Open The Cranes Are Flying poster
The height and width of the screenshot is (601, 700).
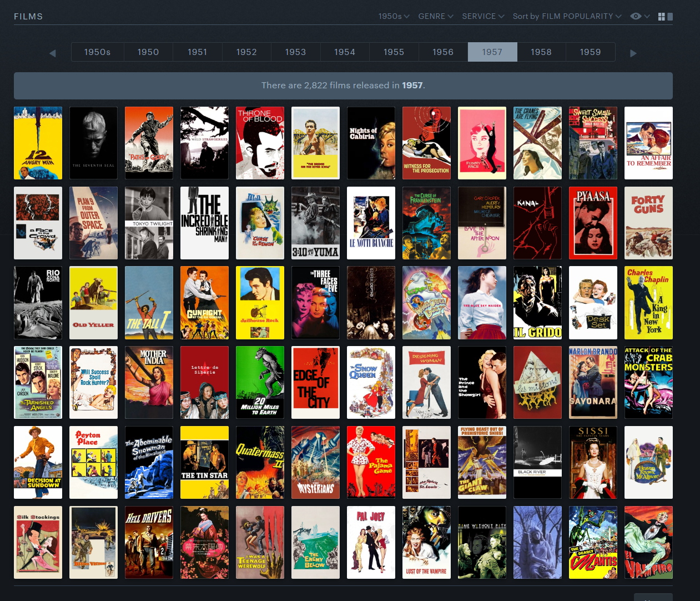point(537,143)
